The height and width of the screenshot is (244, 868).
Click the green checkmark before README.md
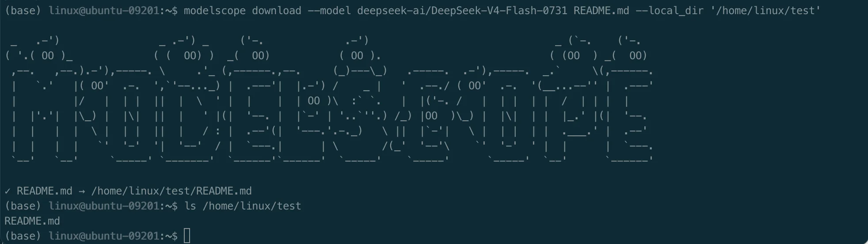8,191
